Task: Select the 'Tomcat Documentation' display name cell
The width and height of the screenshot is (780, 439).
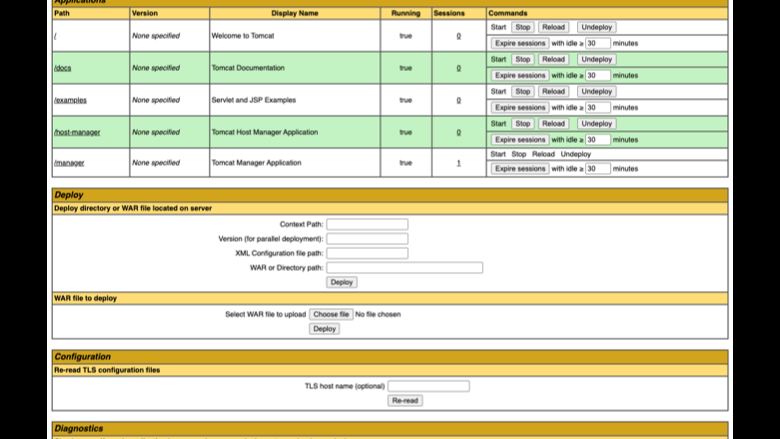Action: tap(295, 68)
